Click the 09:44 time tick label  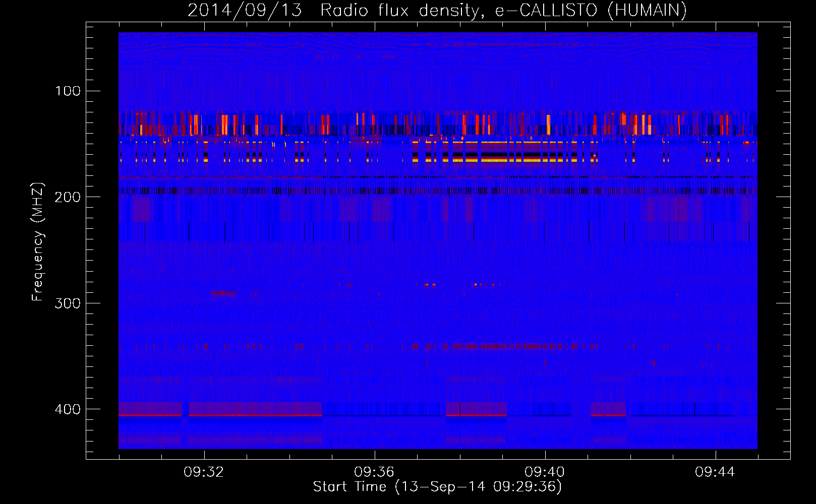715,472
